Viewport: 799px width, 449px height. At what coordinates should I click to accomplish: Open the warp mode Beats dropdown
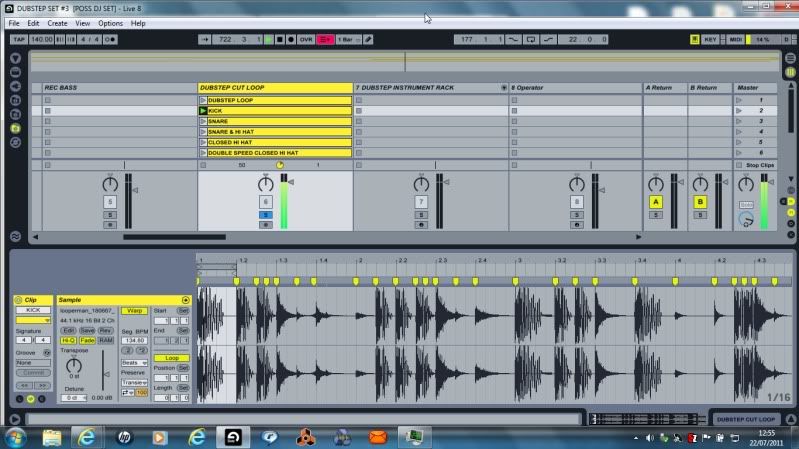134,362
